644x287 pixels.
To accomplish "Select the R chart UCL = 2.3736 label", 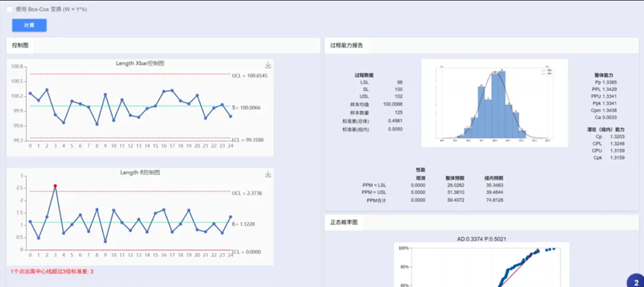I will [246, 193].
